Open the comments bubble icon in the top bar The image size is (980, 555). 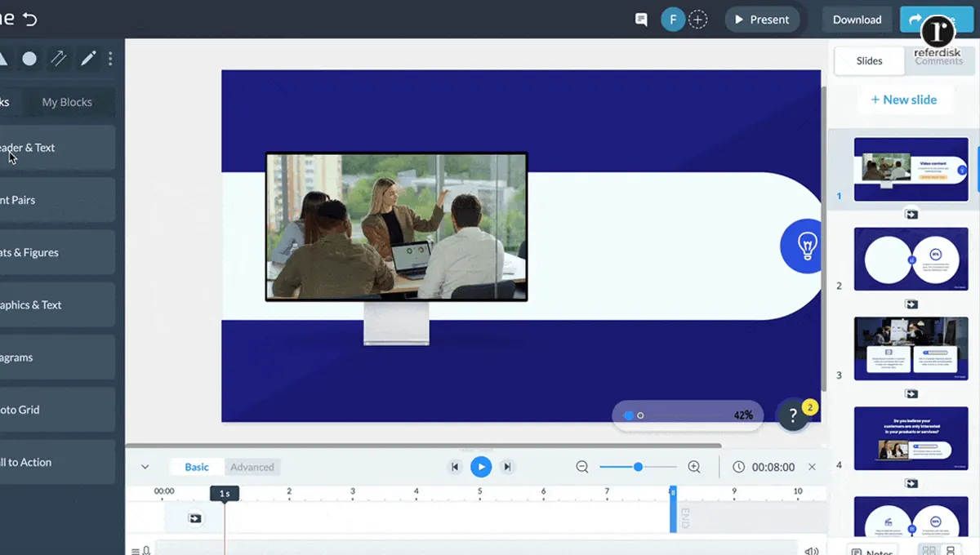[x=641, y=19]
